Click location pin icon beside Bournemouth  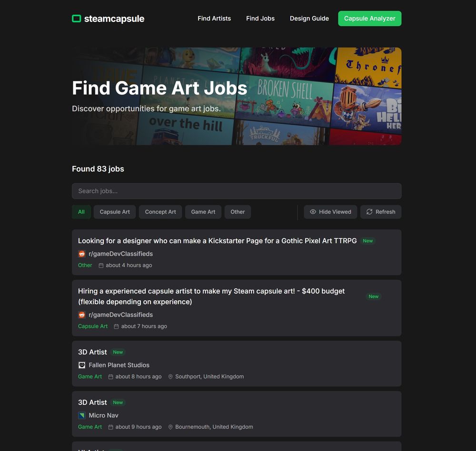pos(170,427)
